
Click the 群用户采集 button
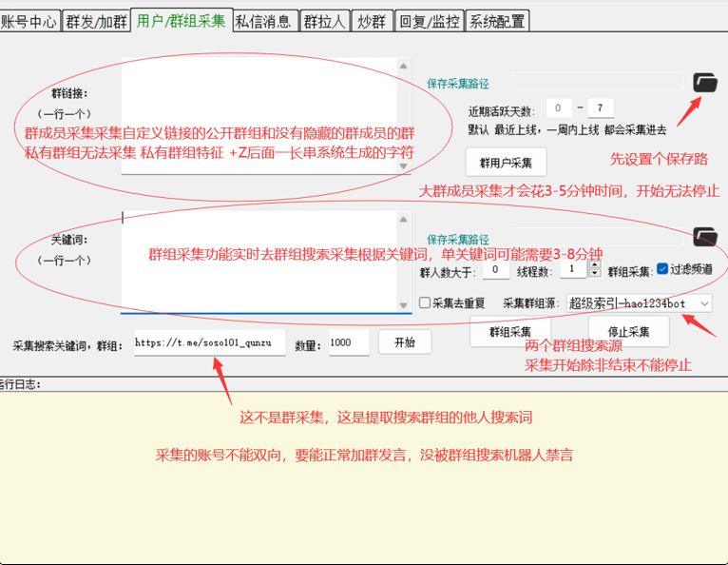tap(506, 161)
